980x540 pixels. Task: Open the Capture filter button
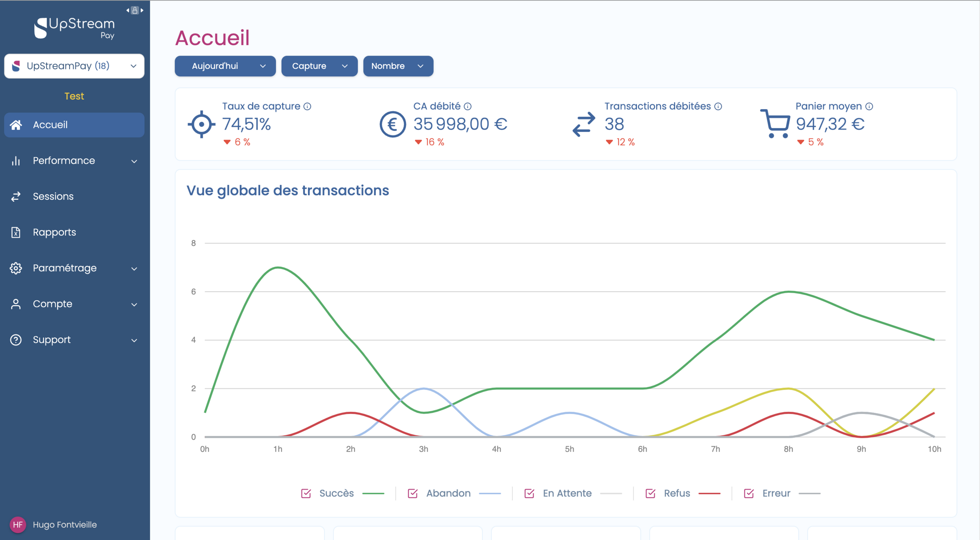coord(319,66)
